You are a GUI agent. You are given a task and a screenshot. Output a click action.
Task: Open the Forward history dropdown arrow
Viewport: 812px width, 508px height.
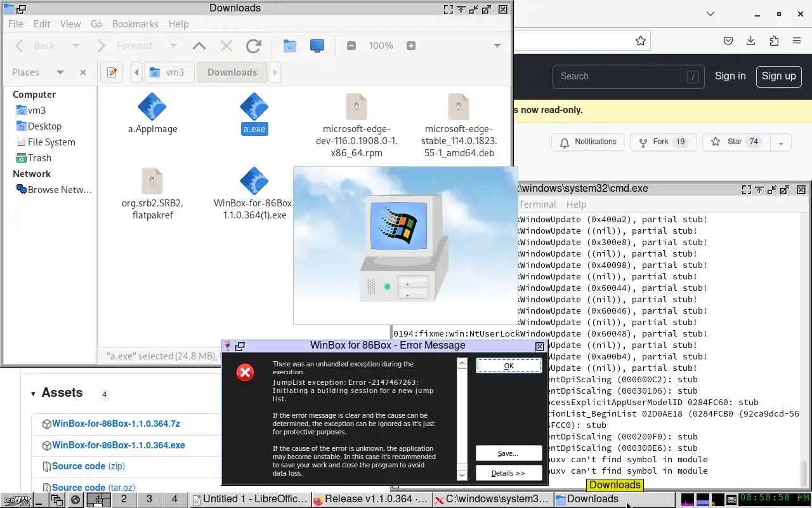pos(173,46)
